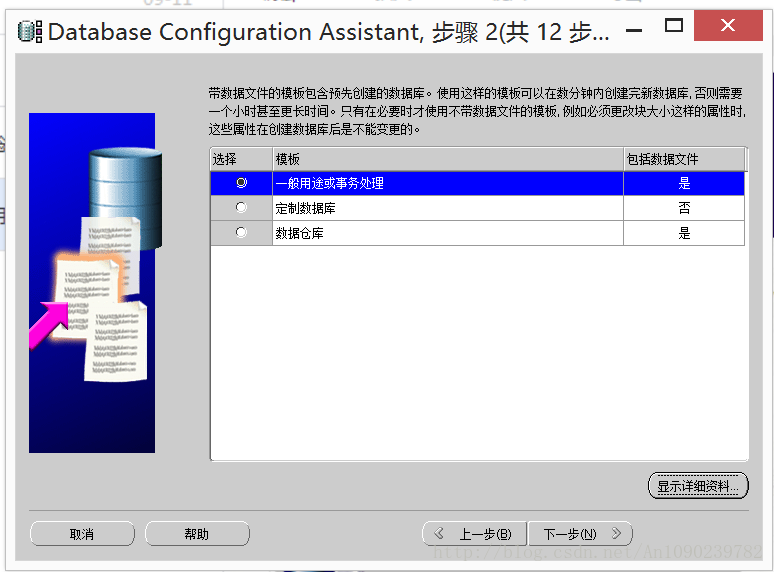Close the Database Configuration Assistant window

pos(728,26)
